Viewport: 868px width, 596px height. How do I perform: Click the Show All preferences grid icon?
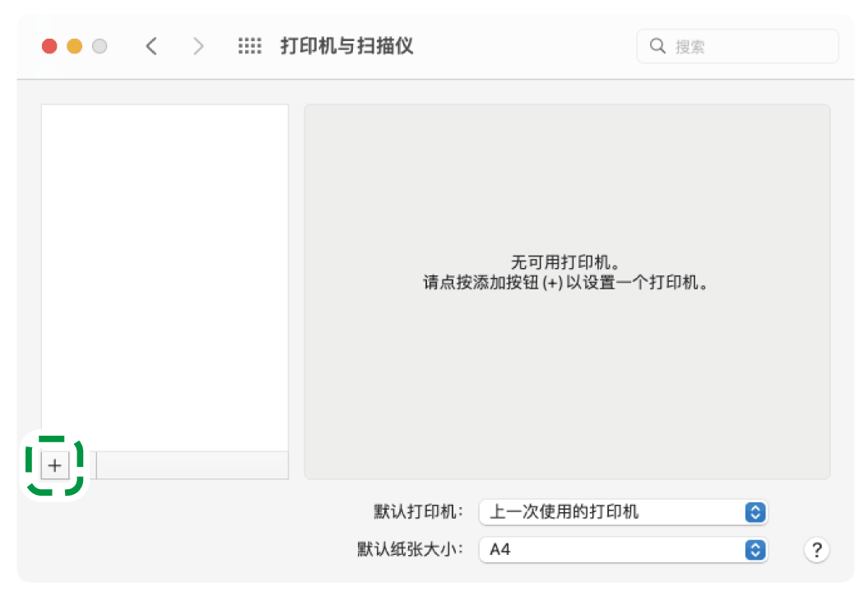[x=248, y=46]
